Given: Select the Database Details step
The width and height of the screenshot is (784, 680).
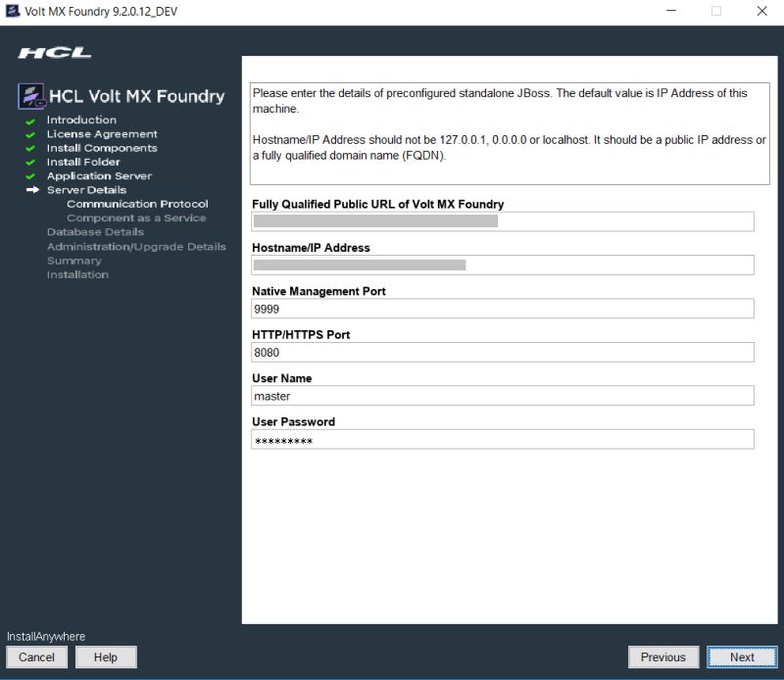Looking at the screenshot, I should point(95,232).
